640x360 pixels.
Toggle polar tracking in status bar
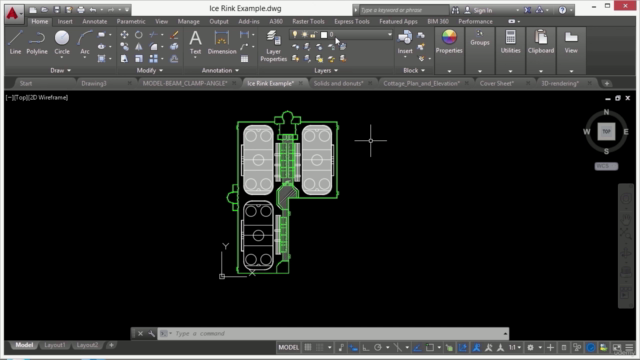(378, 347)
